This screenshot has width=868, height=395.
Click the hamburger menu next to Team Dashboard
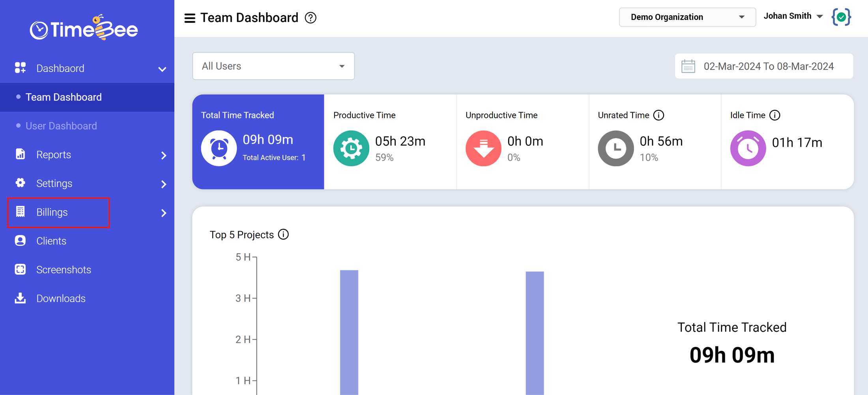click(x=190, y=18)
